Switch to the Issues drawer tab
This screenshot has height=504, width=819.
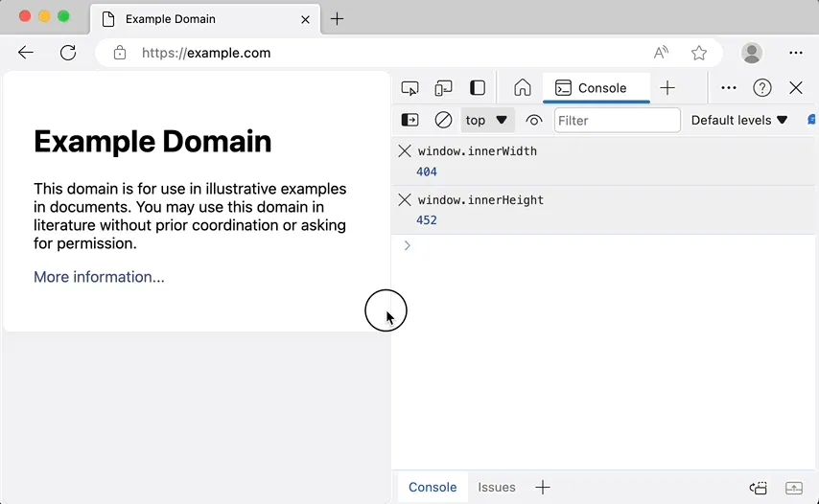[x=497, y=488]
